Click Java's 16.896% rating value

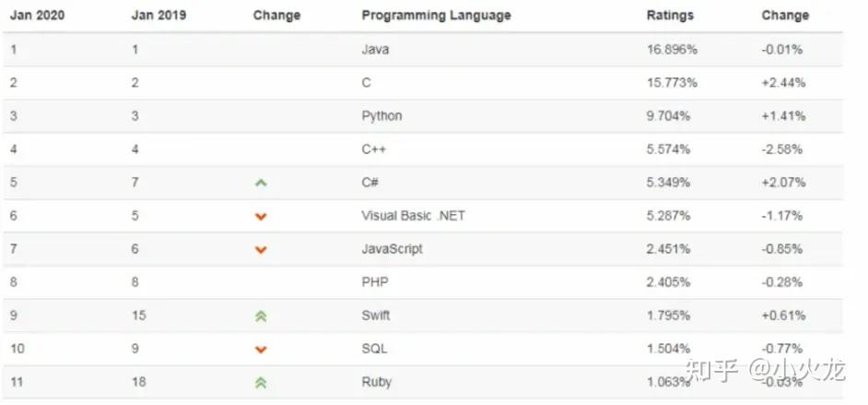672,50
